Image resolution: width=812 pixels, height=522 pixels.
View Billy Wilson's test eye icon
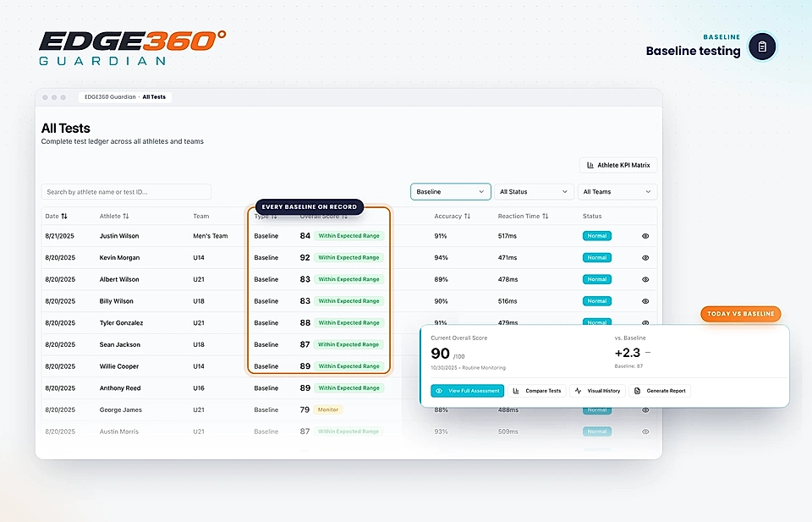pyautogui.click(x=645, y=301)
